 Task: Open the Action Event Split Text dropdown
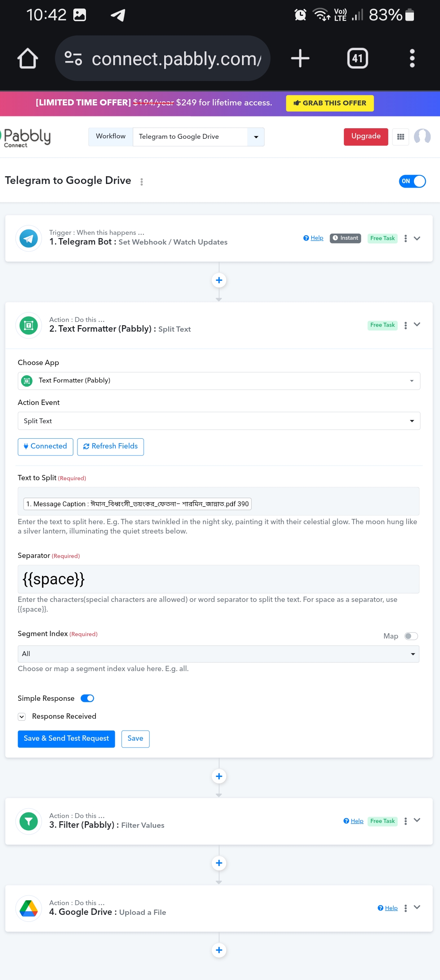(x=219, y=421)
